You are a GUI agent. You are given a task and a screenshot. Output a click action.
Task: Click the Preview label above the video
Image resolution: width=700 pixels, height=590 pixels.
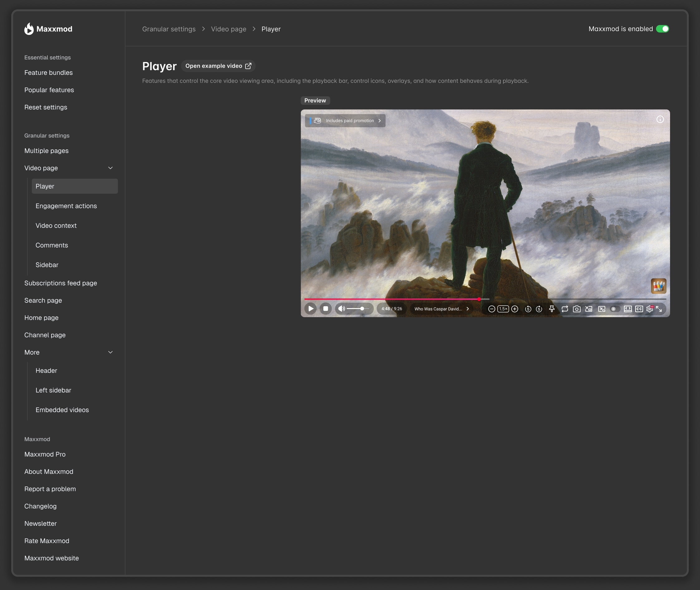click(315, 101)
